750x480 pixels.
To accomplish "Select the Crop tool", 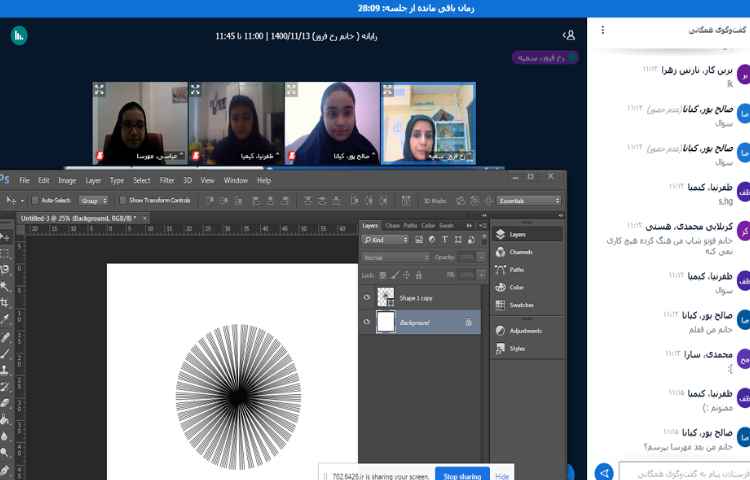I will coord(6,303).
